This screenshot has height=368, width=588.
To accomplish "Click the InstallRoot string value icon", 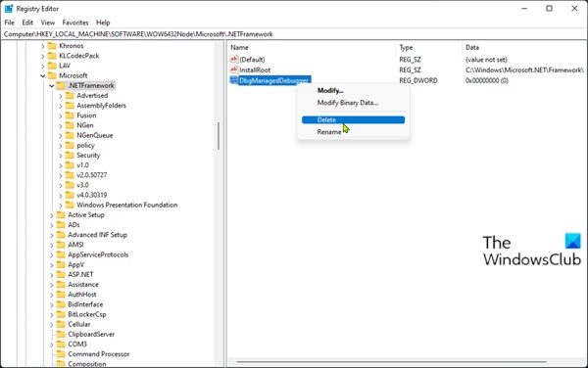I will point(234,69).
